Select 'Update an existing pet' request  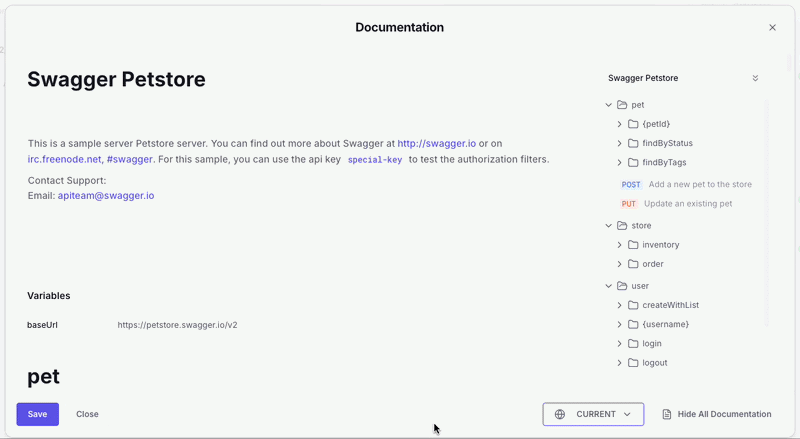click(688, 204)
